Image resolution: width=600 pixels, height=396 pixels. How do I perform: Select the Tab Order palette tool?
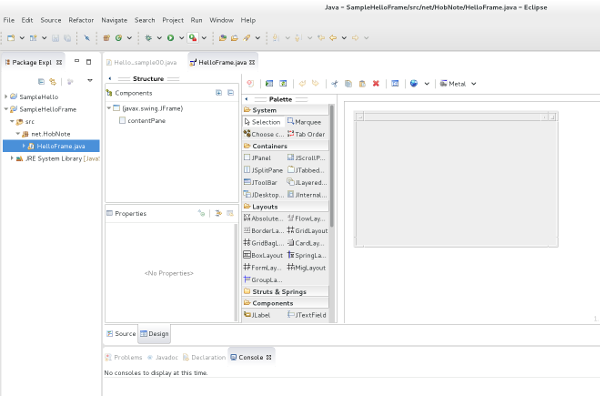tap(306, 134)
